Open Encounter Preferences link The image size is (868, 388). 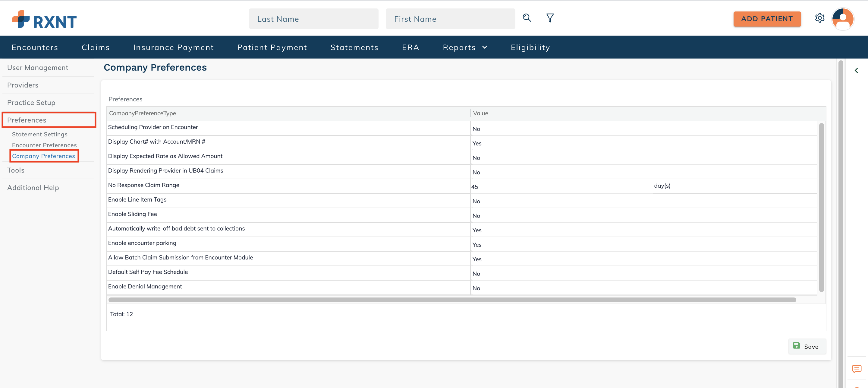click(44, 145)
